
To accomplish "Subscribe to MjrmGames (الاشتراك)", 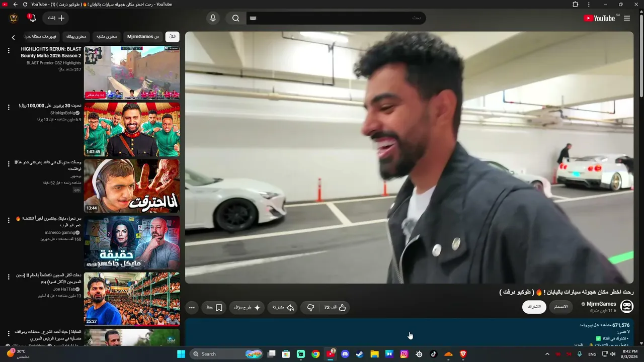I will (x=534, y=307).
